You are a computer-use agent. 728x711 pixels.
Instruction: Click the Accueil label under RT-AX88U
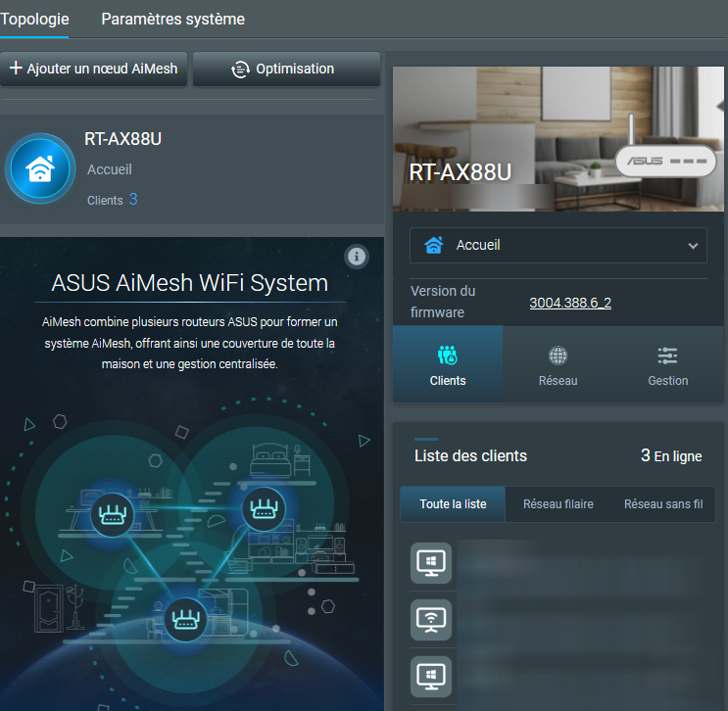click(110, 169)
